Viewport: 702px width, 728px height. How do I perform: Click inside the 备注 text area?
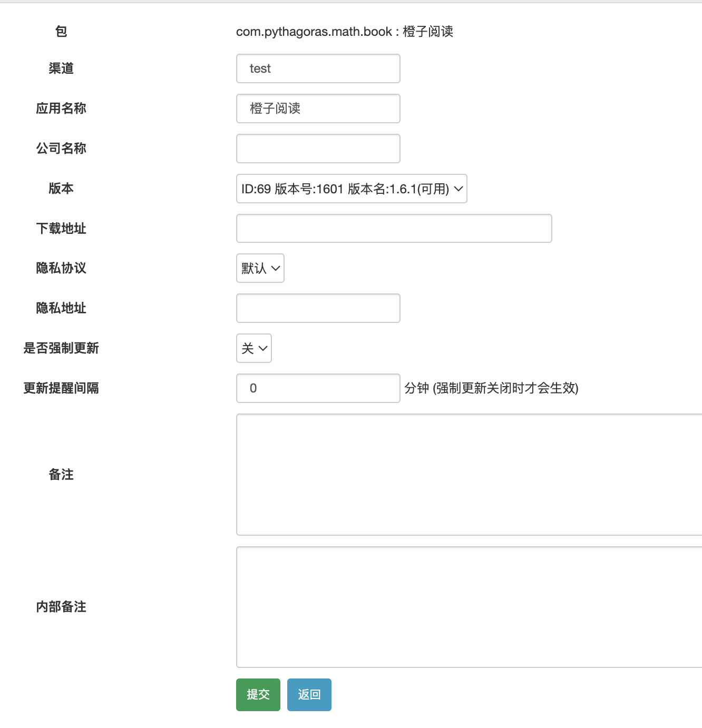tap(469, 475)
